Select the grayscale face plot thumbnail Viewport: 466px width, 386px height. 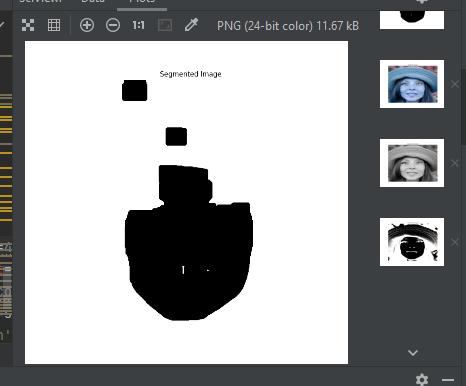[x=412, y=163]
